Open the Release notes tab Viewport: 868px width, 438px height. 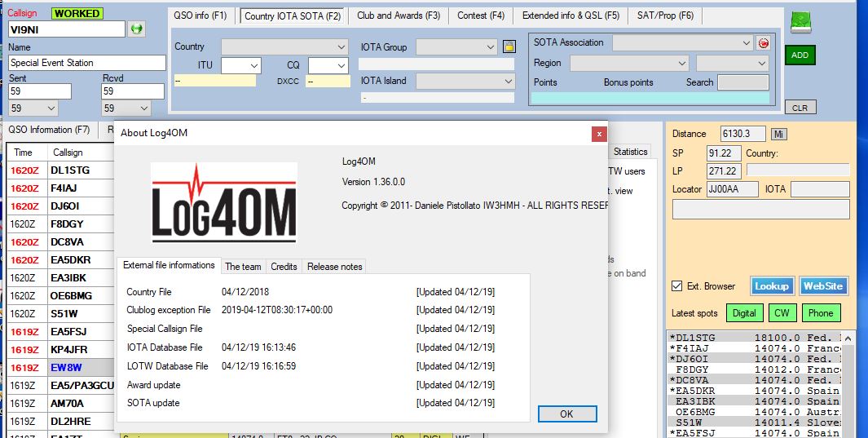coord(334,267)
